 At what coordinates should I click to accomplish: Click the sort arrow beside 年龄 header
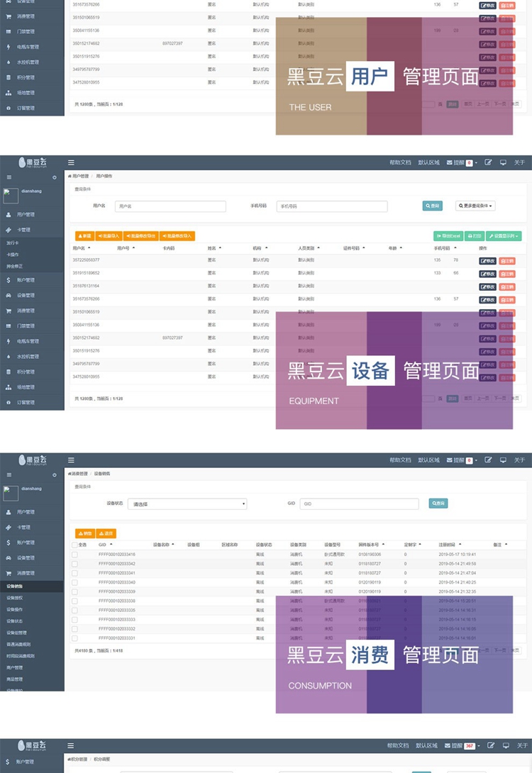coord(401,248)
